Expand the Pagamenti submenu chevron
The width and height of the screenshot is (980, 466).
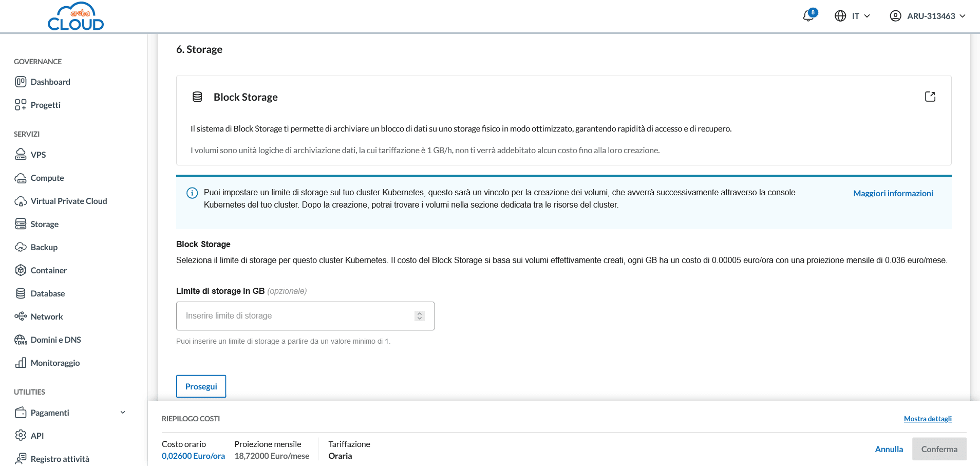123,413
